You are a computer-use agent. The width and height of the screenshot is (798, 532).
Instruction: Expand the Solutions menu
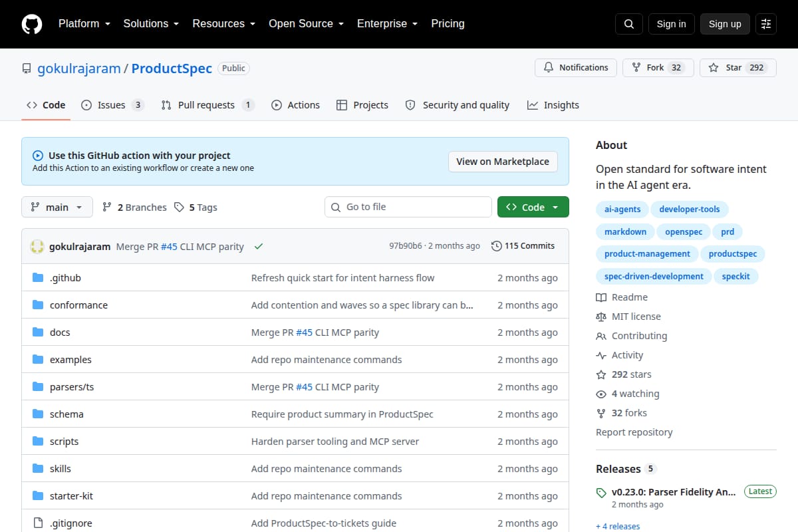(151, 24)
